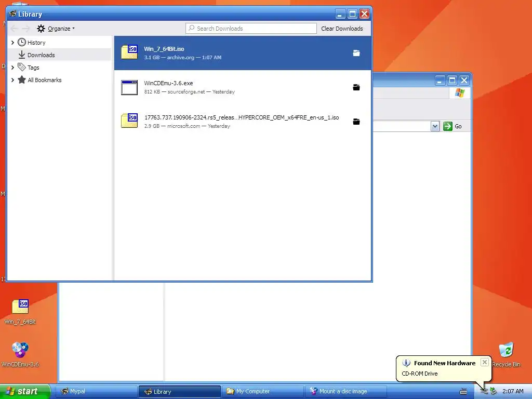This screenshot has width=532, height=399.
Task: Switch to Mypal in the taskbar
Action: click(96, 392)
